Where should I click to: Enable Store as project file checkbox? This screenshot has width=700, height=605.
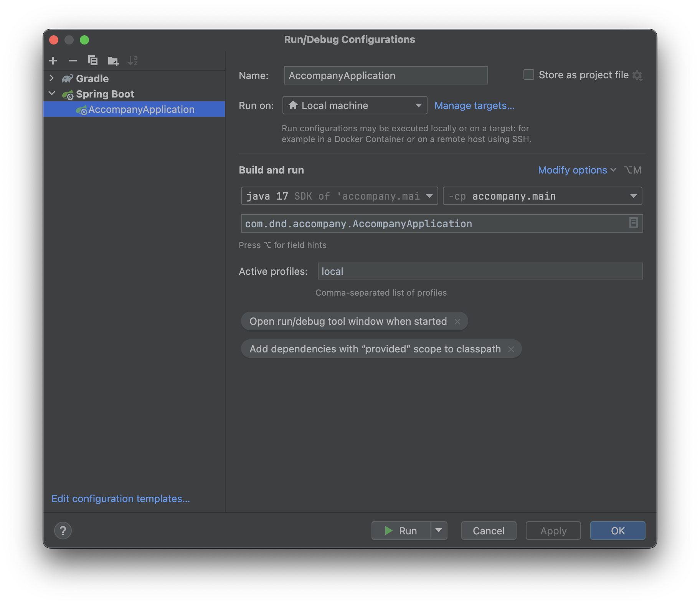pyautogui.click(x=529, y=75)
